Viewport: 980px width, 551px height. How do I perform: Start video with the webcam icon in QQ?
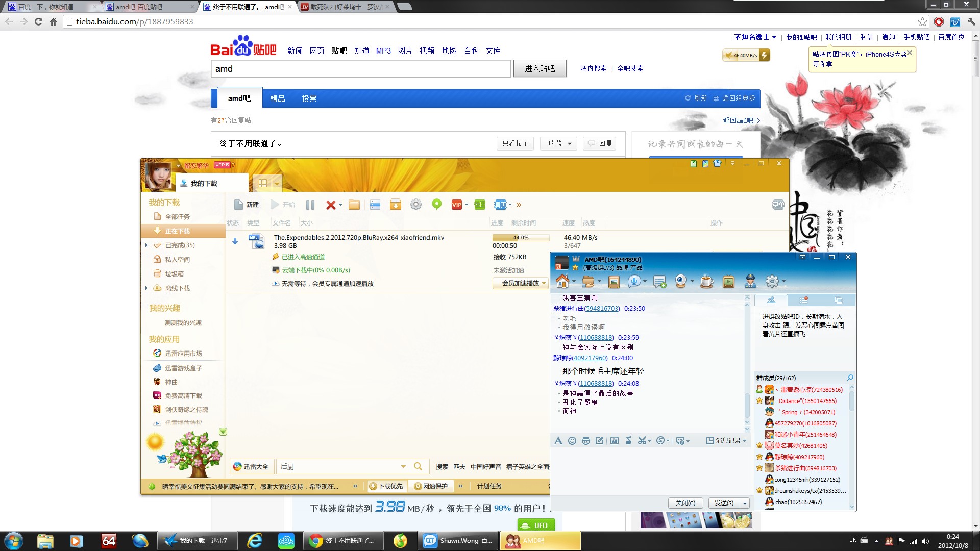[680, 281]
